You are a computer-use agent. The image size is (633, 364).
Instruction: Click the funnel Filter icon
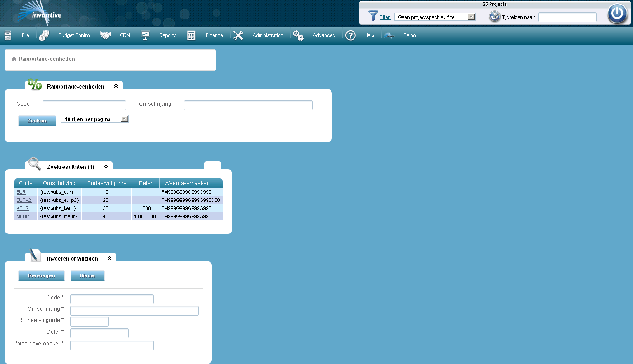[373, 16]
